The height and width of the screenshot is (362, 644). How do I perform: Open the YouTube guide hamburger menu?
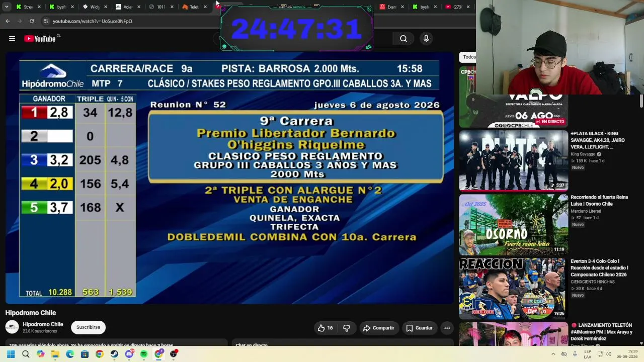12,39
